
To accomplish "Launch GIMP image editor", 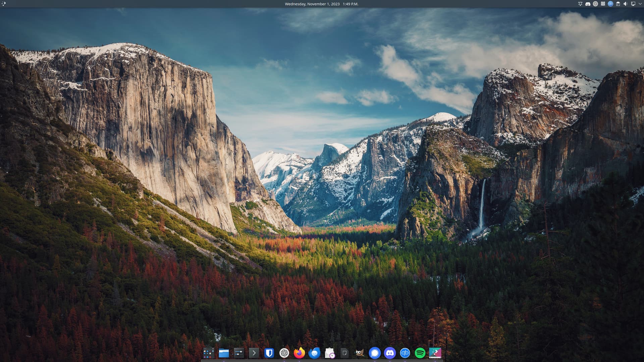I will coord(360,353).
